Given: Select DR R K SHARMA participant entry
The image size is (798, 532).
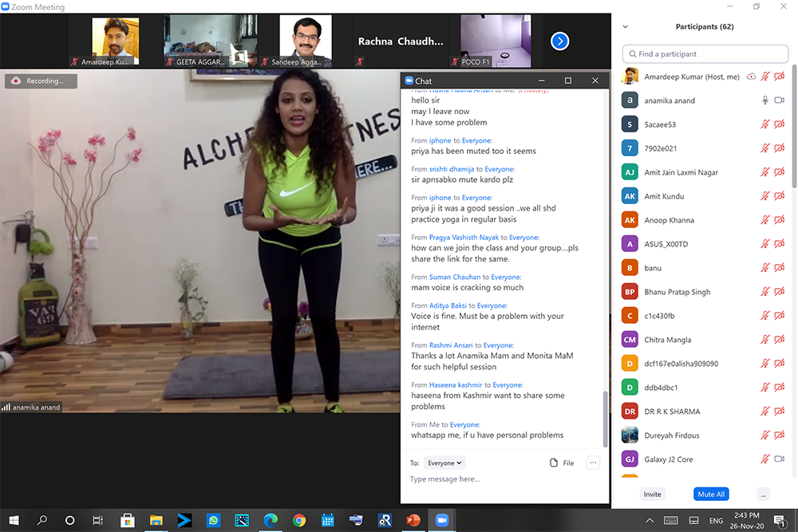Looking at the screenshot, I should click(672, 412).
